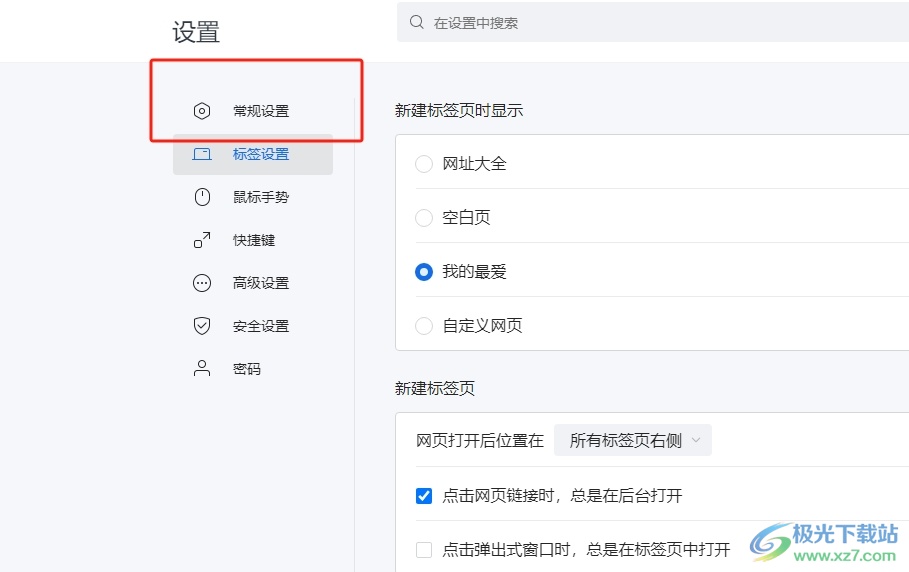Click the Advanced settings ellipsis icon

(202, 283)
